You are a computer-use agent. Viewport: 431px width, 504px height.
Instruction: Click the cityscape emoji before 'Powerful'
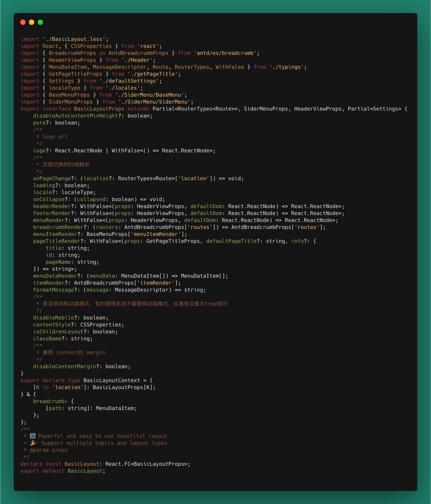pos(33,436)
